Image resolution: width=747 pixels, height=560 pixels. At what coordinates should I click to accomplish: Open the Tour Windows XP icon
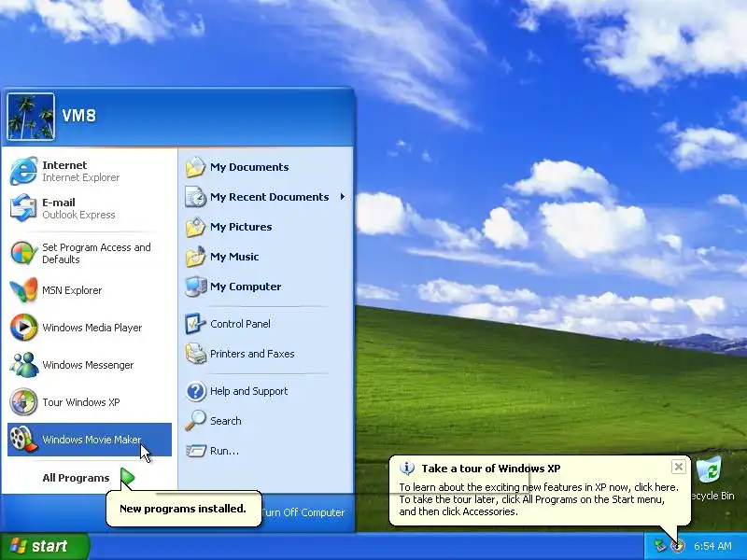(x=23, y=402)
